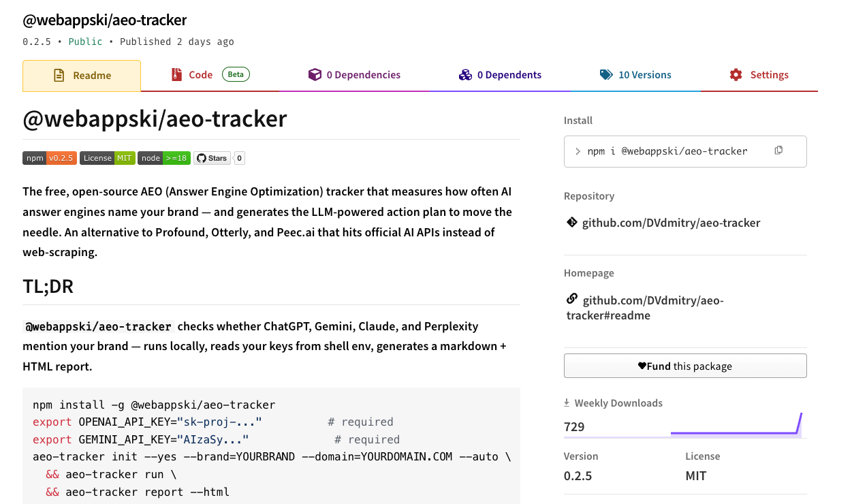Click the Fund this package button
Screen dimensions: 852x504
point(685,366)
